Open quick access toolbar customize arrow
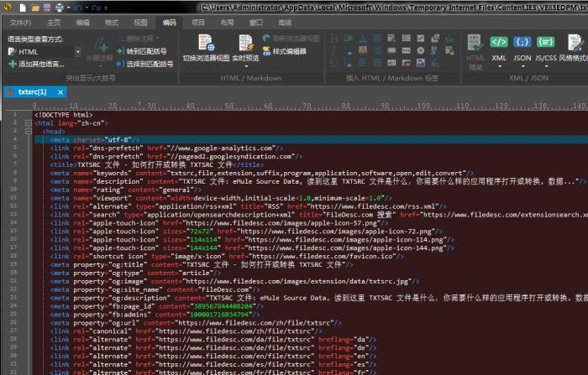Screen dimensions: 588x375 click(106, 8)
